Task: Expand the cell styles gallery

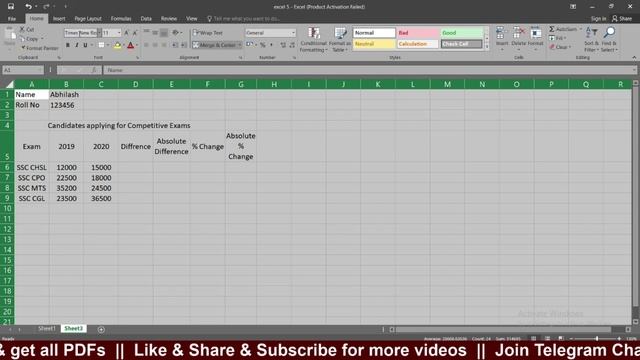Action: pos(487,47)
